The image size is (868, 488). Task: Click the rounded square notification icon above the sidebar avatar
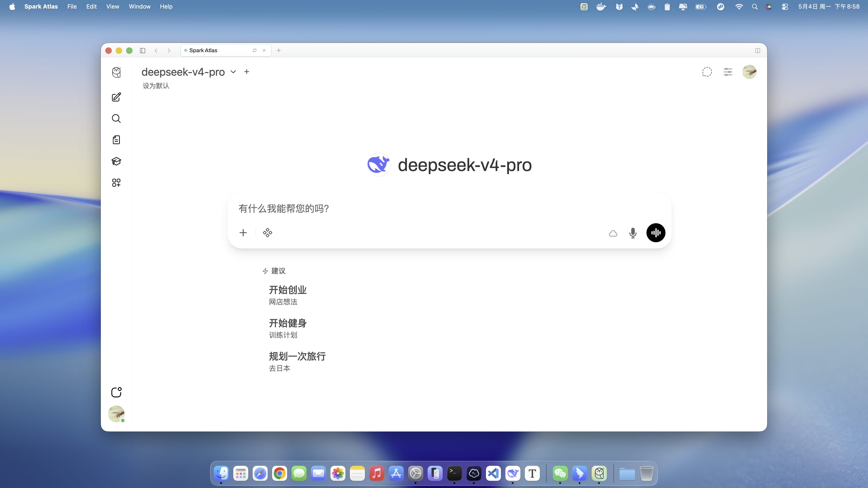pos(116,392)
